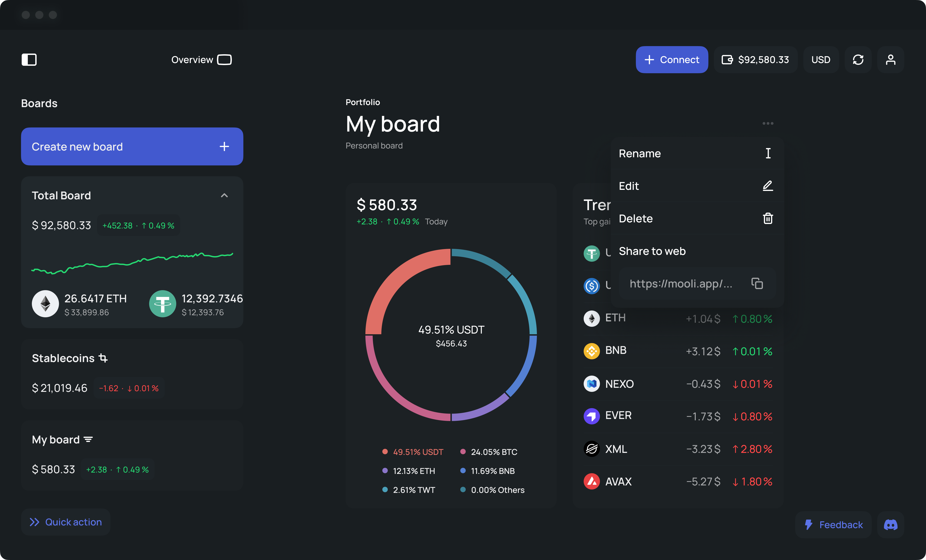926x560 pixels.
Task: Open the Feedback link
Action: click(833, 525)
